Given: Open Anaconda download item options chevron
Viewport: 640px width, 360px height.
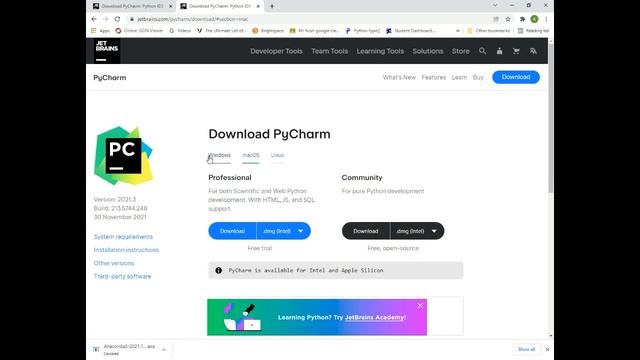Looking at the screenshot, I should click(164, 349).
